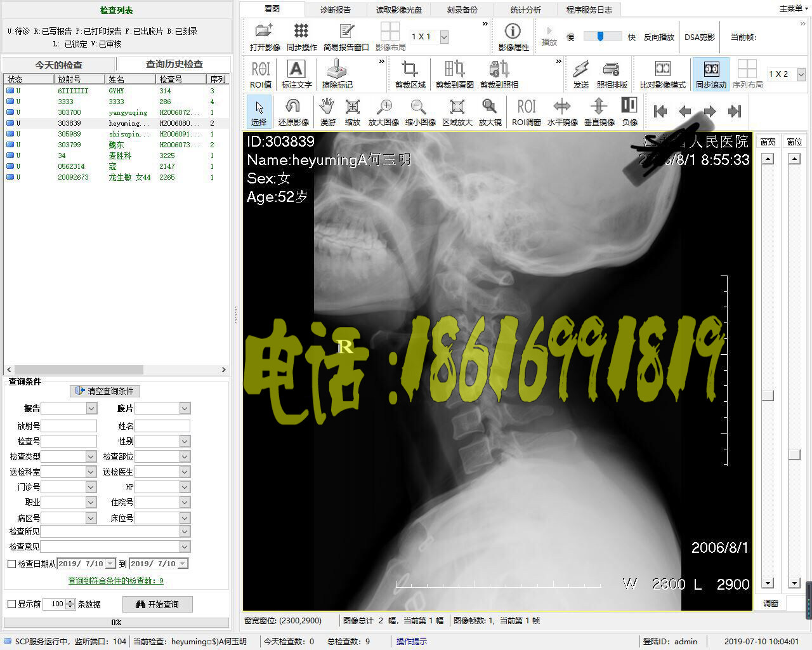This screenshot has height=650, width=812.
Task: Expand the 报告 dropdown
Action: pos(91,408)
